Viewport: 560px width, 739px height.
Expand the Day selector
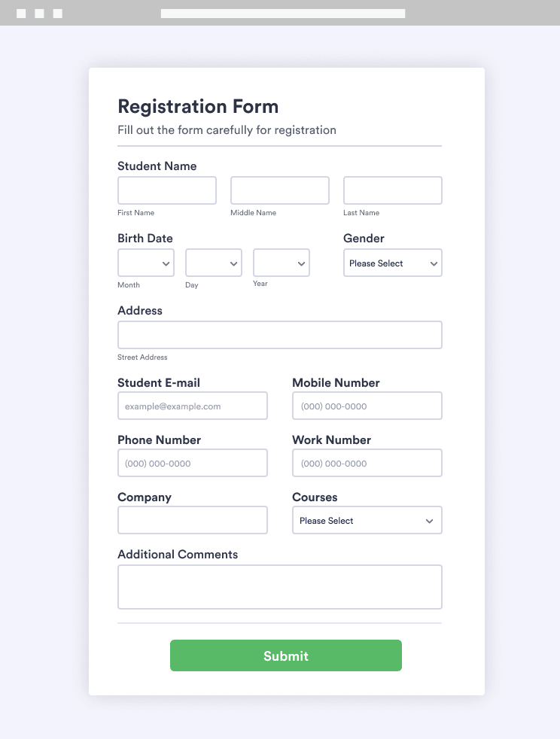pyautogui.click(x=213, y=263)
